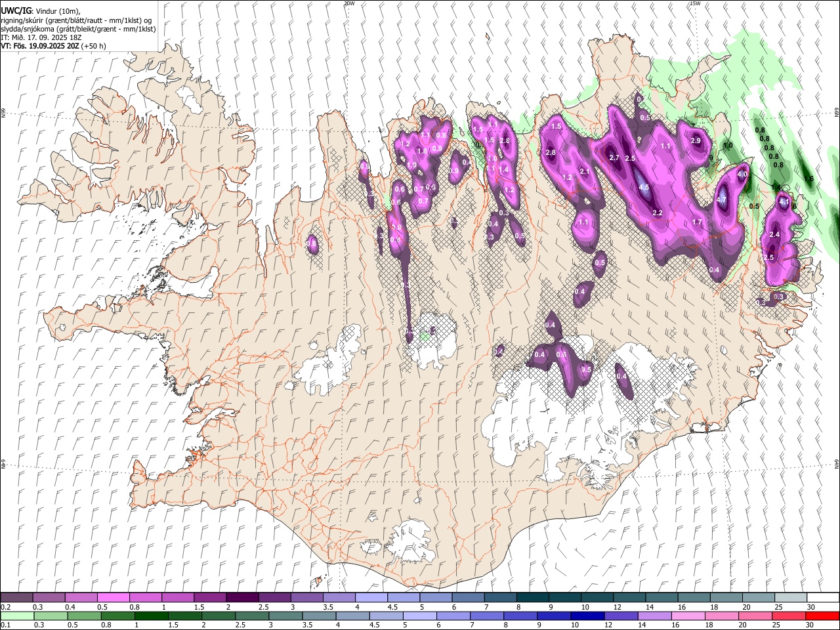Click the light pink 16–18 swatch, lower legend row
Screen dimensions: 840x630
[x=688, y=616]
